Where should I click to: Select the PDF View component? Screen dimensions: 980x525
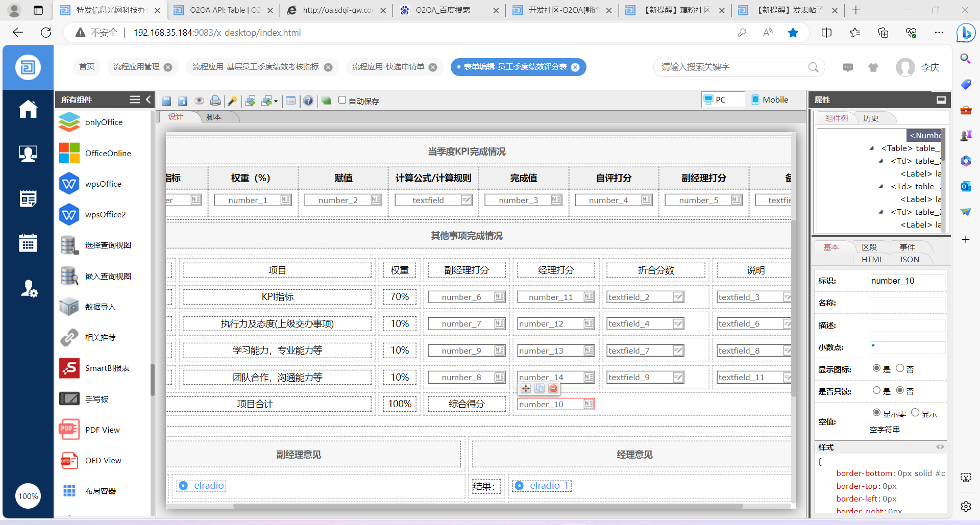(102, 430)
